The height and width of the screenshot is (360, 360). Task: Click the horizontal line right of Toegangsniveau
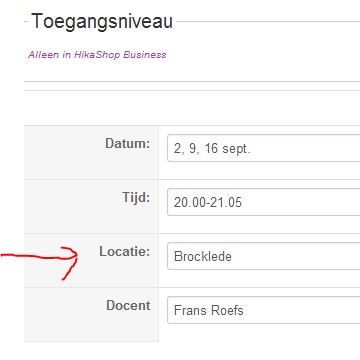268,22
